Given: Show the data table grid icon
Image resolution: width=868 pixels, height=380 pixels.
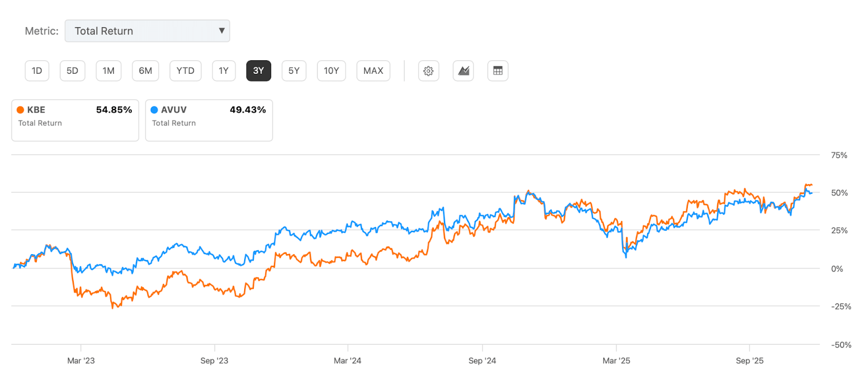Looking at the screenshot, I should click(x=497, y=71).
